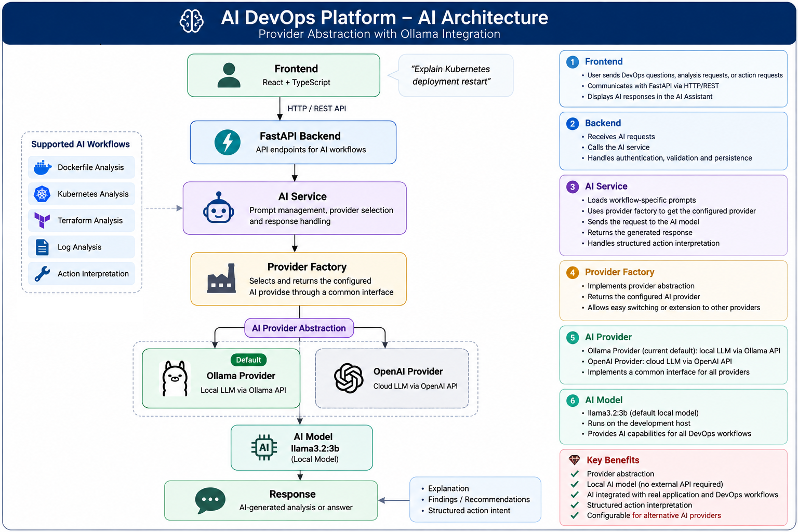Click the Loads workflow-specific prompts bullet
This screenshot has width=798, height=532.
point(642,200)
